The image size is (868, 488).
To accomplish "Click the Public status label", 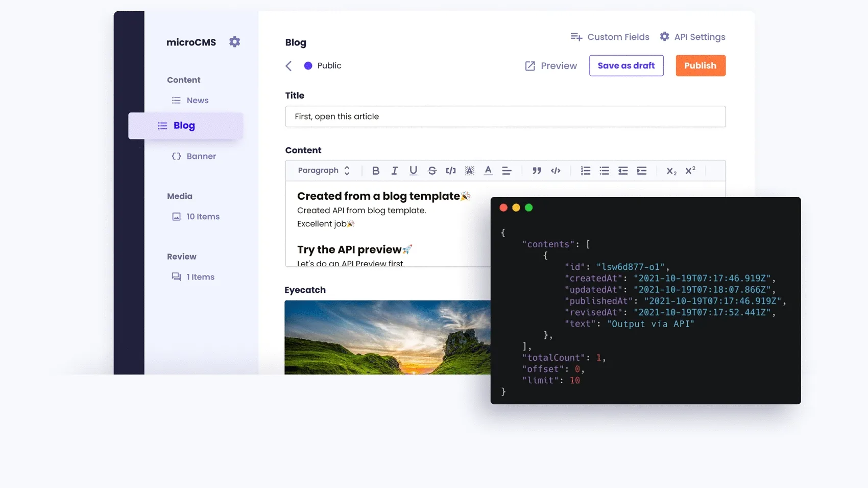I will [x=329, y=65].
